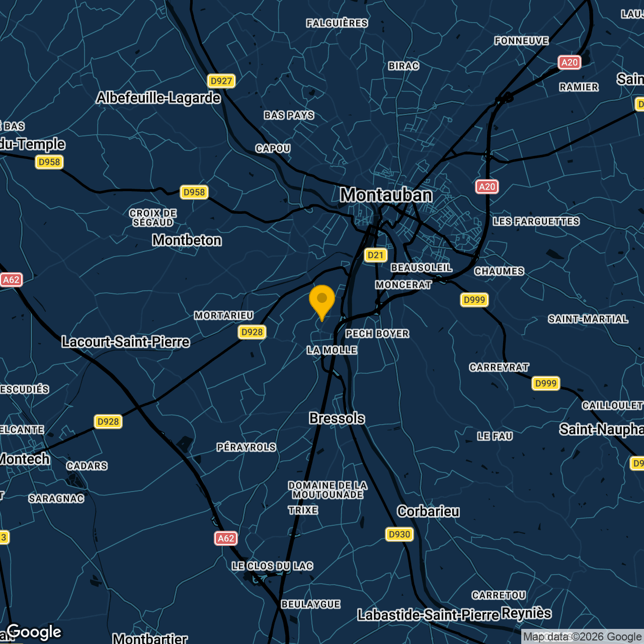Image resolution: width=644 pixels, height=644 pixels.
Task: Select the D999 shield near Moncerat
Action: click(x=473, y=300)
